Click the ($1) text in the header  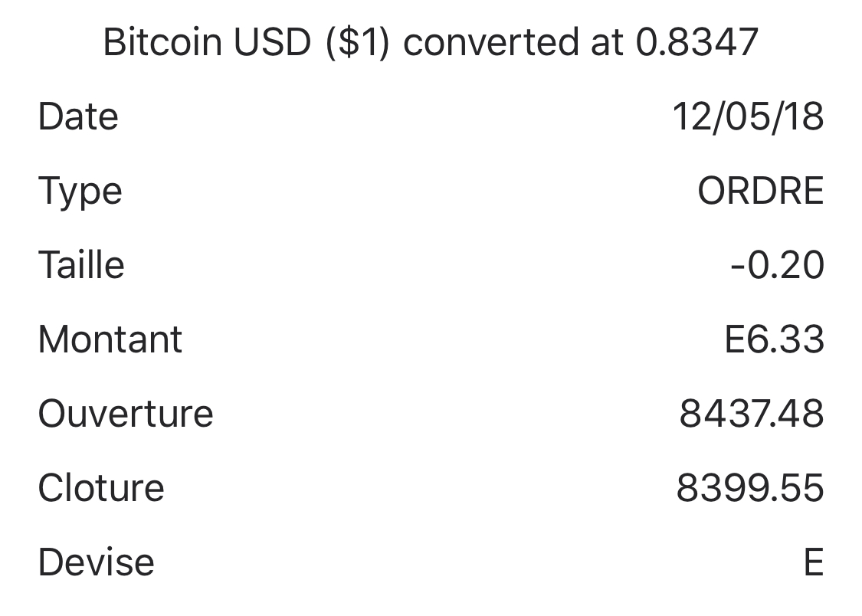click(358, 42)
